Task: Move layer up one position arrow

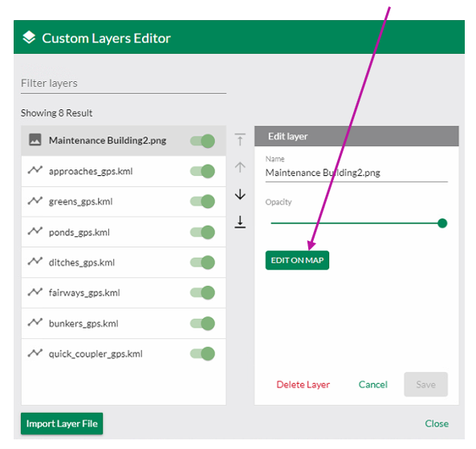Action: [240, 167]
